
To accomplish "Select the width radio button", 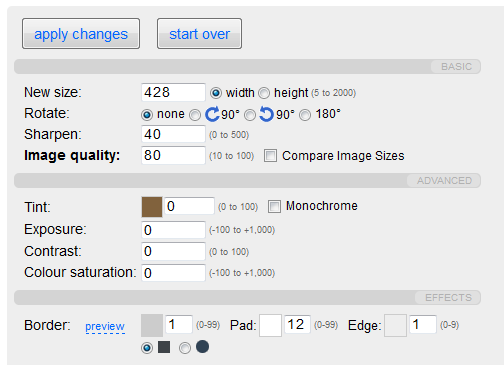I will click(x=216, y=93).
